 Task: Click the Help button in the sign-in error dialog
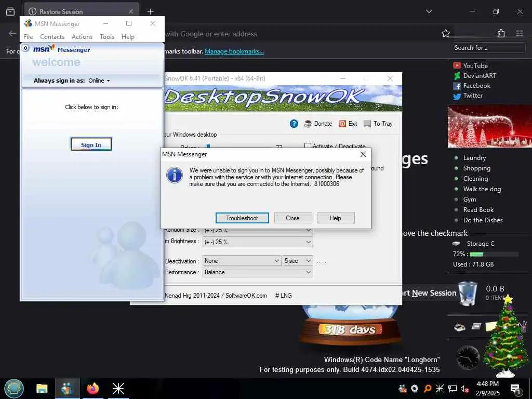[335, 218]
